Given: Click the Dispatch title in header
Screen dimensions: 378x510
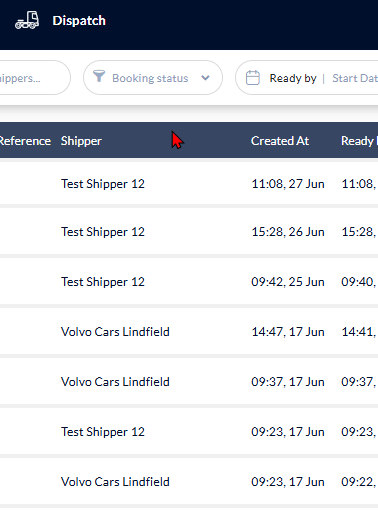Looking at the screenshot, I should pyautogui.click(x=79, y=21).
